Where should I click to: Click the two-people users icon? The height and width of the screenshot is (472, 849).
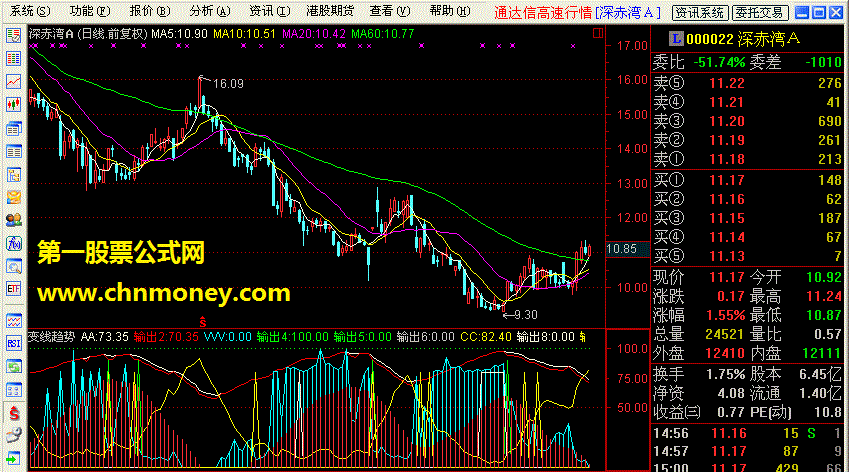click(14, 220)
